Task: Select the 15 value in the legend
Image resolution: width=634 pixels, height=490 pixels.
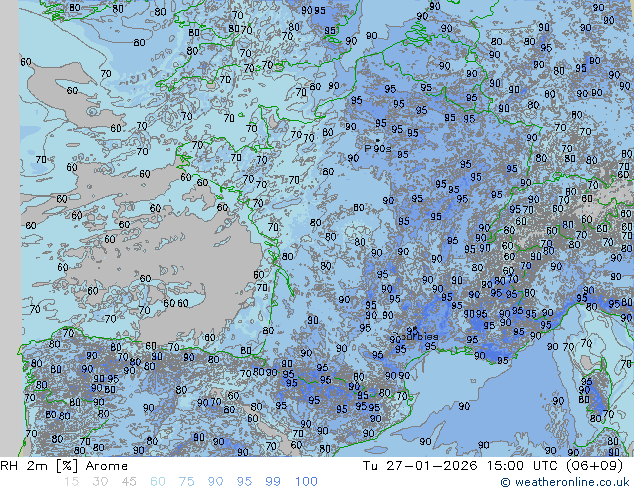Action: point(70,482)
